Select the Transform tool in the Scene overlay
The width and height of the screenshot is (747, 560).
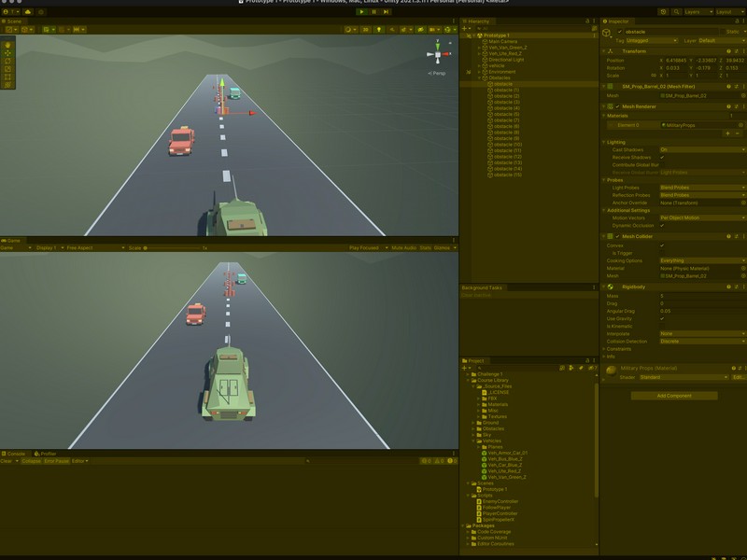click(7, 85)
